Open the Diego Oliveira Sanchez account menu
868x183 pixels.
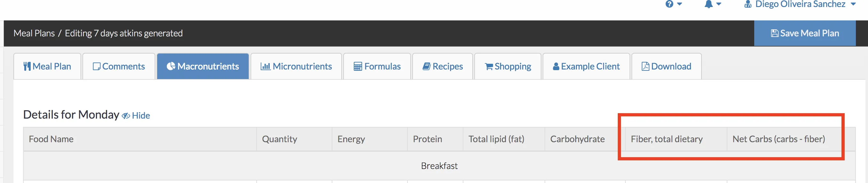[800, 4]
